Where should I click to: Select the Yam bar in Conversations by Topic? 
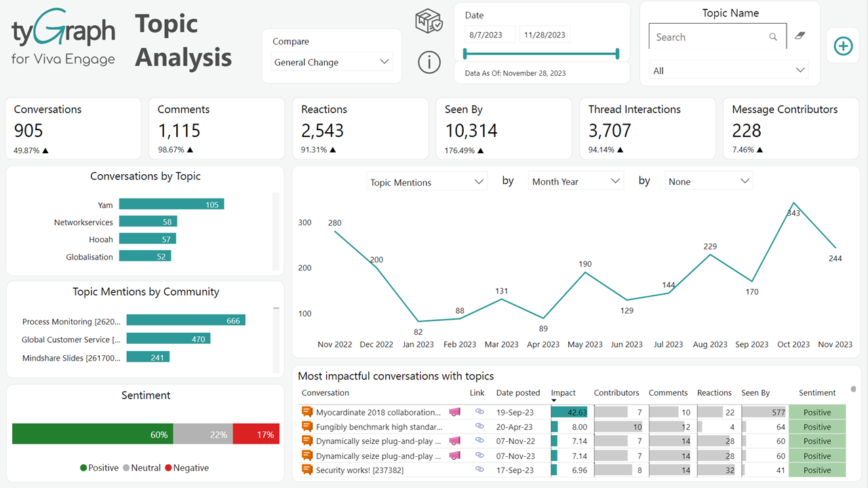(x=171, y=204)
